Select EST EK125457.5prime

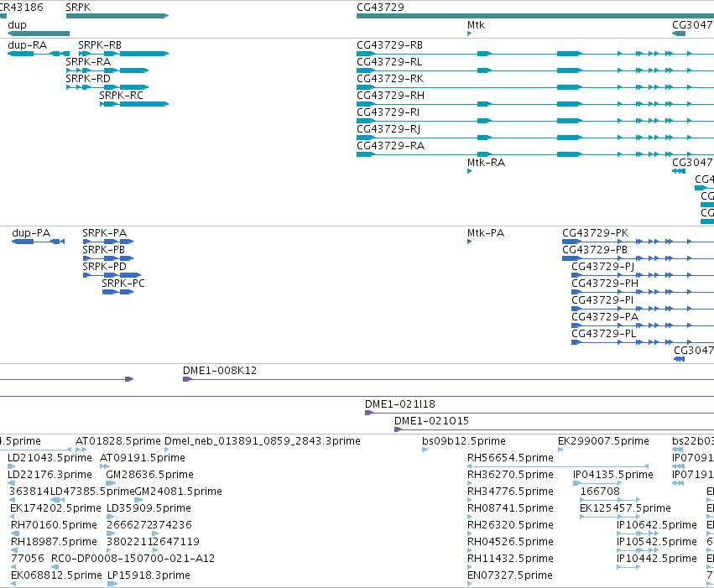(625, 508)
